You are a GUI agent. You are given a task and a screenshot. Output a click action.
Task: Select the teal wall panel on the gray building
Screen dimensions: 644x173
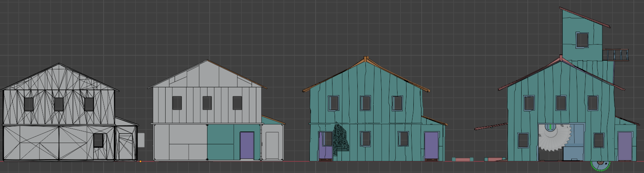point(223,142)
